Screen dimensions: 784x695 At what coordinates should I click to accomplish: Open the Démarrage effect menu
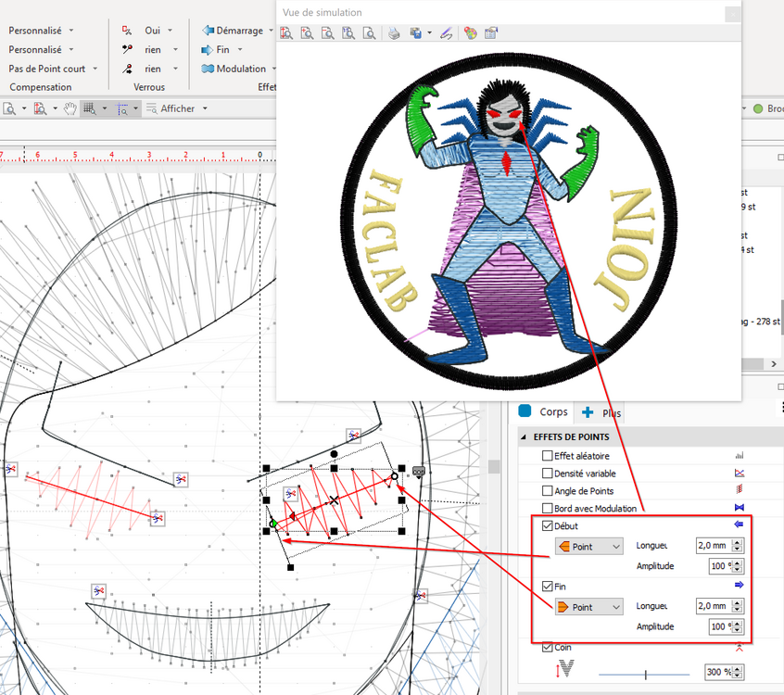click(238, 31)
